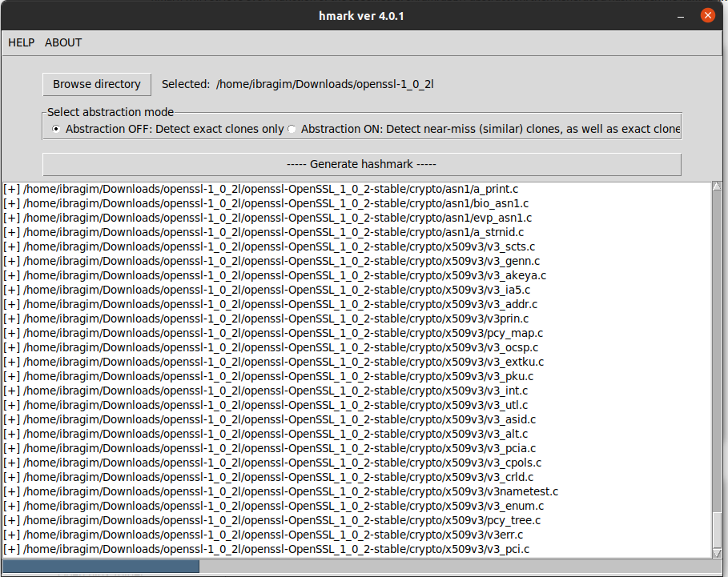The image size is (728, 577).
Task: Enable Abstraction ON near-miss clones radio option
Action: pyautogui.click(x=292, y=129)
